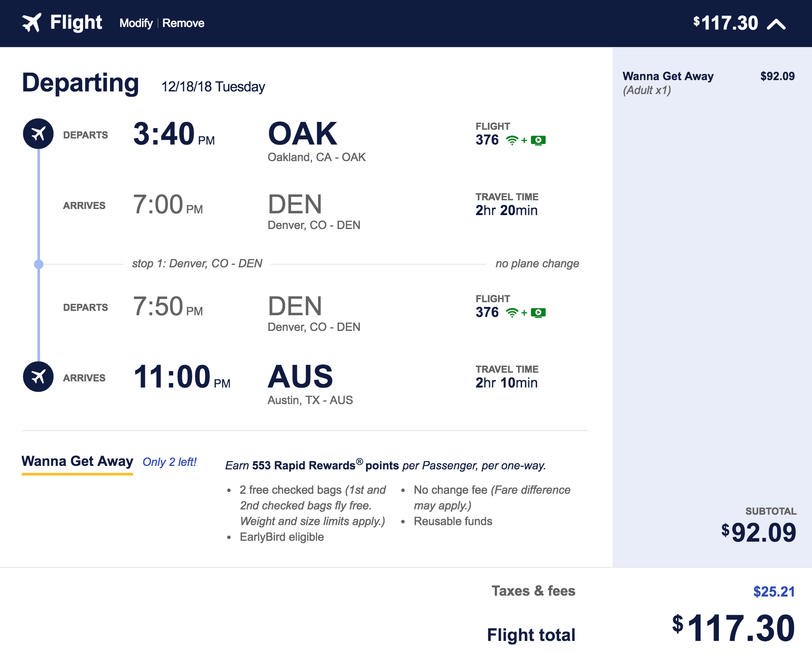Screen dimensions: 812x654
Task: Click the AUS airport code
Action: point(300,377)
